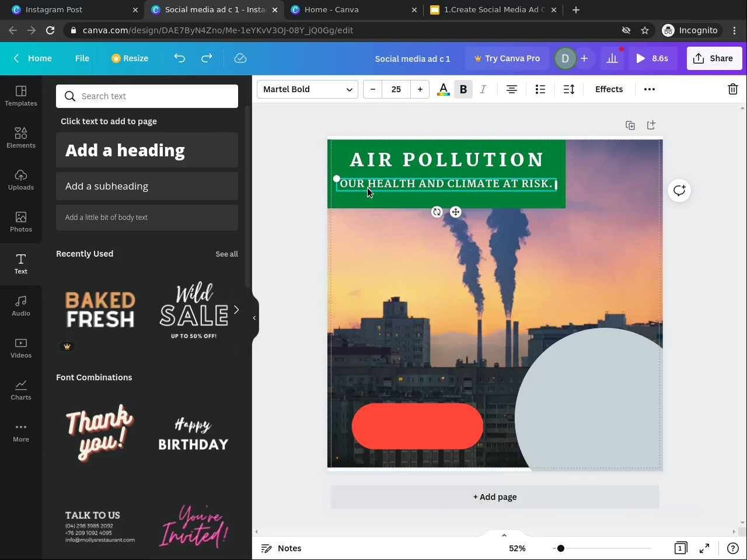Screen dimensions: 747x560
Task: Click the Share button
Action: point(714,58)
